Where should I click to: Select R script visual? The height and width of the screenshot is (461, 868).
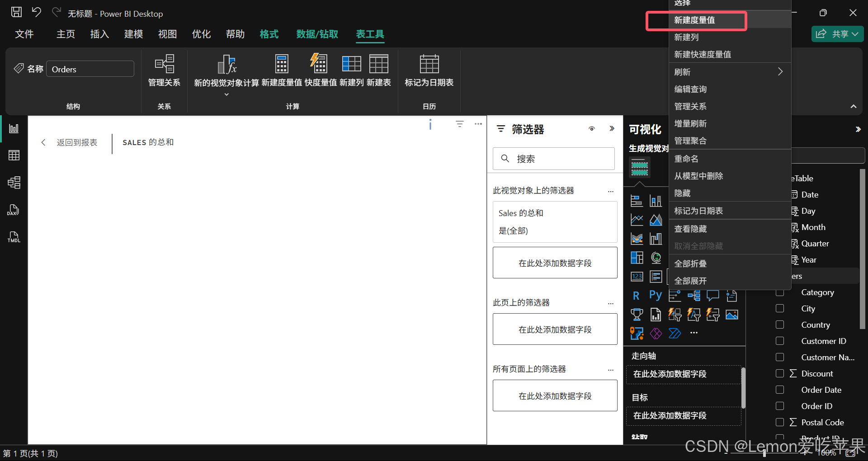pos(637,296)
